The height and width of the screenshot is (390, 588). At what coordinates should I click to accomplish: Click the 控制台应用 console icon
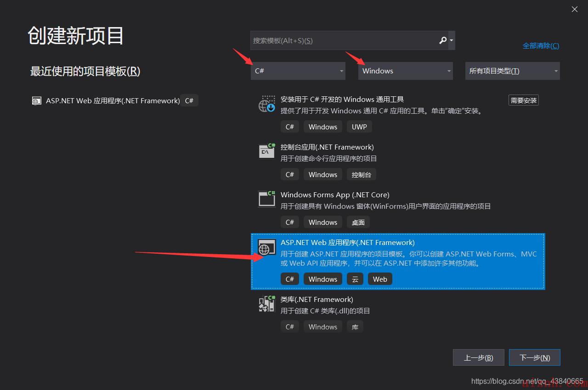(x=266, y=151)
